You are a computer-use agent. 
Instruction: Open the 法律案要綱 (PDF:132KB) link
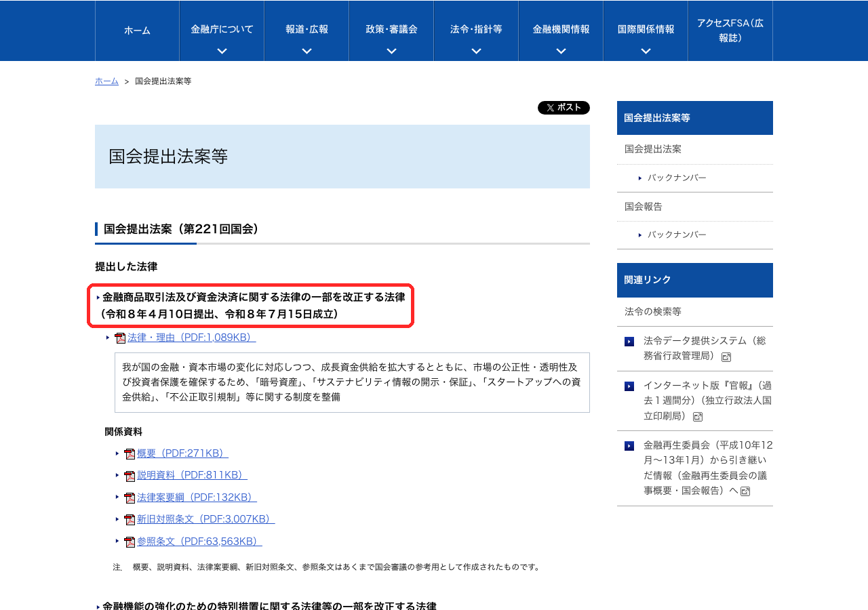(197, 497)
